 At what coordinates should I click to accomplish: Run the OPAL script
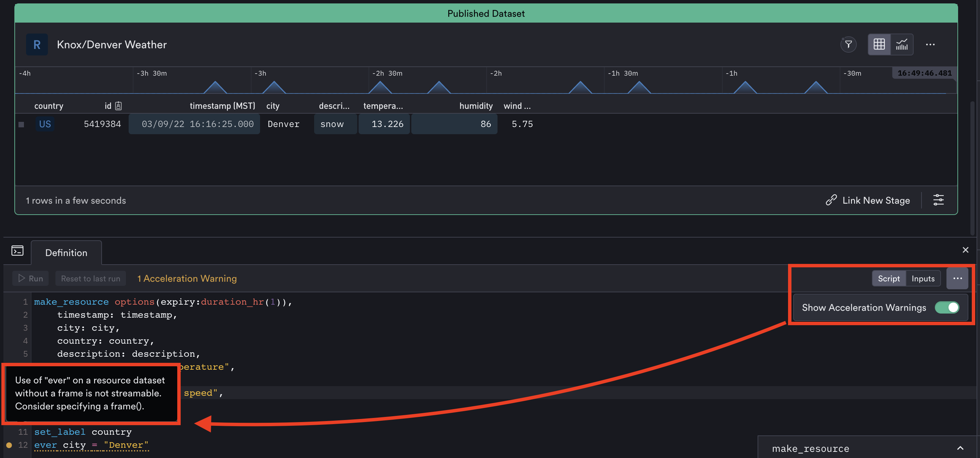point(30,279)
